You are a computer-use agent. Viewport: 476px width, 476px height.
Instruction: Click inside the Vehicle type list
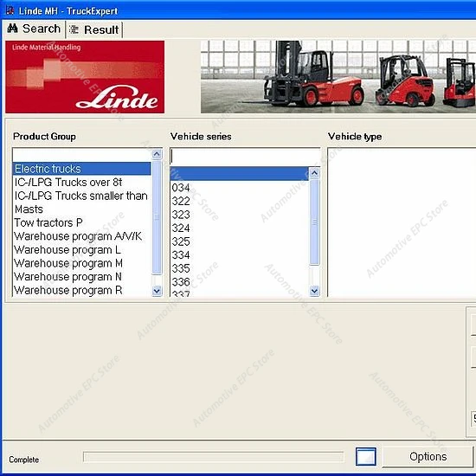(402, 222)
